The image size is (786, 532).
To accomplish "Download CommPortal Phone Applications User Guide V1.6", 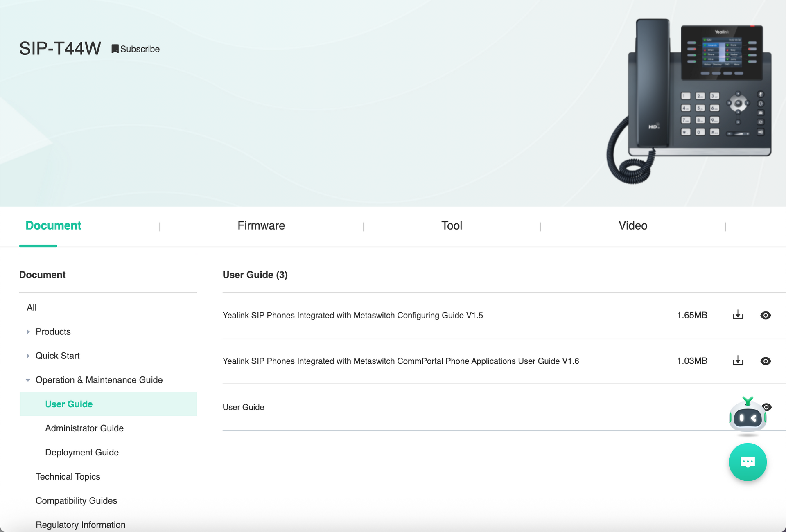I will [738, 361].
